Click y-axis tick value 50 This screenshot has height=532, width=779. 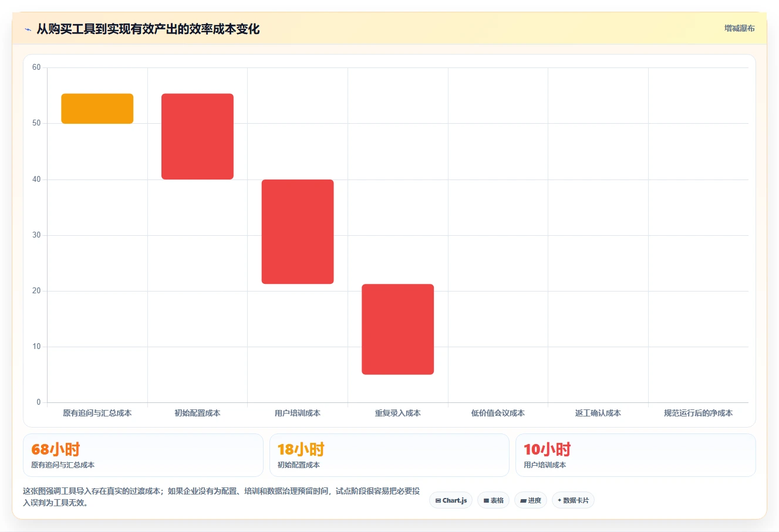(x=36, y=123)
